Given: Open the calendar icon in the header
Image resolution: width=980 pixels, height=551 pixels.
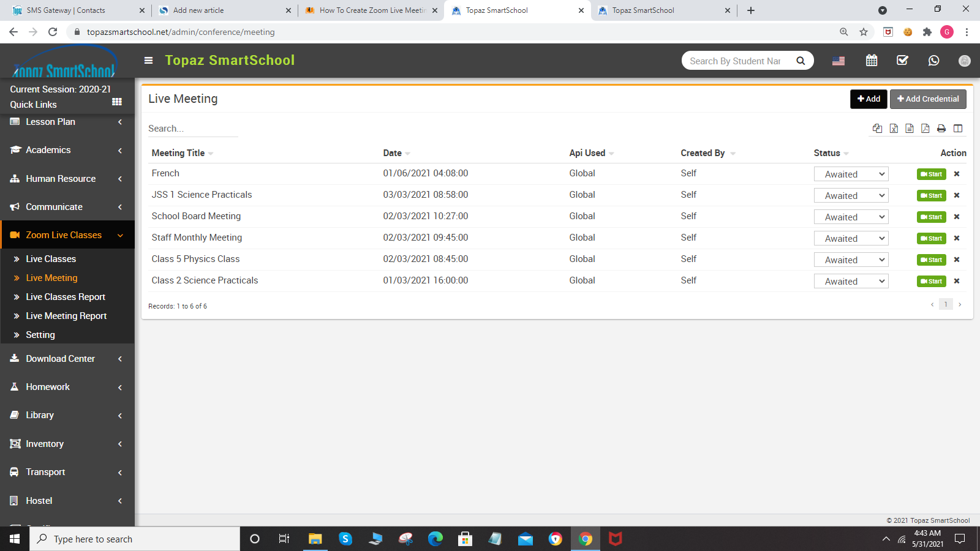Looking at the screenshot, I should point(872,61).
